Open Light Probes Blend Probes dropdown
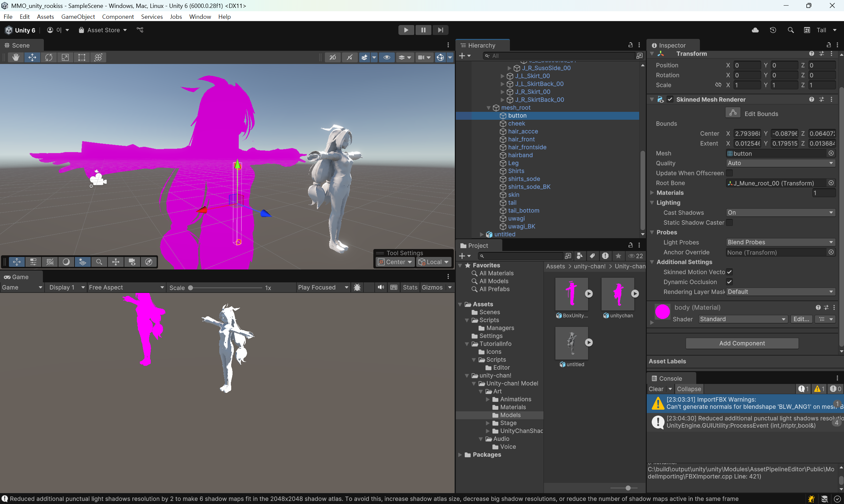Screen dimensions: 844x504 pyautogui.click(x=781, y=242)
